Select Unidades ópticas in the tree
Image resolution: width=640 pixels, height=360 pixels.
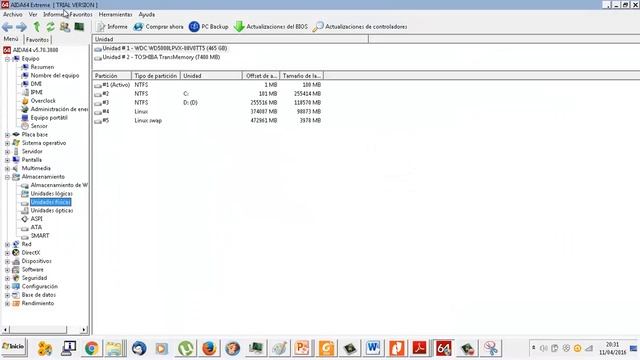(x=52, y=211)
